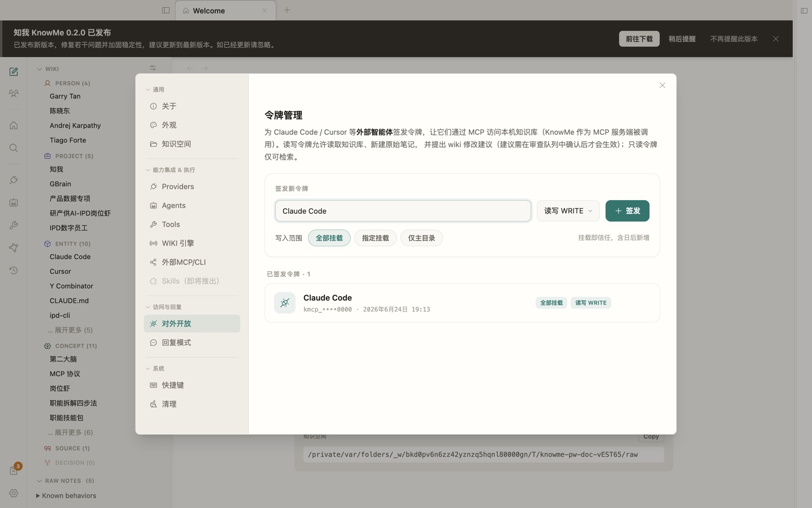Open Andrej Karpathy wiki page
Image resolution: width=812 pixels, height=508 pixels.
(x=75, y=125)
